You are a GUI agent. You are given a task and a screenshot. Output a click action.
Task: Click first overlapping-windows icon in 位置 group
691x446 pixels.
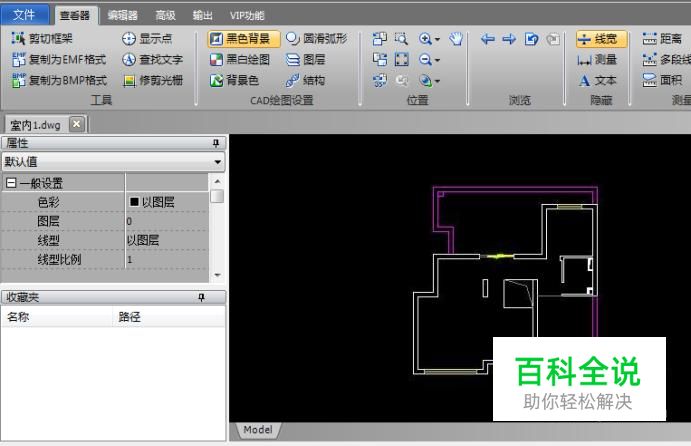click(379, 39)
